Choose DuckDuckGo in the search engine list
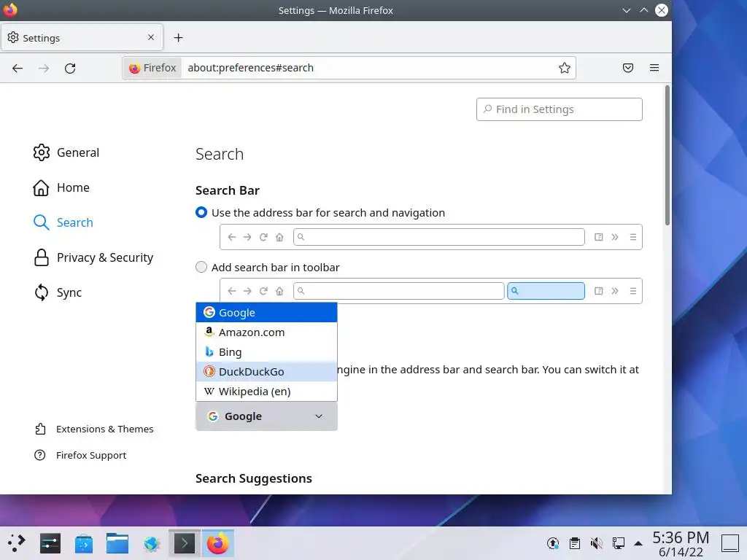747x560 pixels. pyautogui.click(x=266, y=371)
